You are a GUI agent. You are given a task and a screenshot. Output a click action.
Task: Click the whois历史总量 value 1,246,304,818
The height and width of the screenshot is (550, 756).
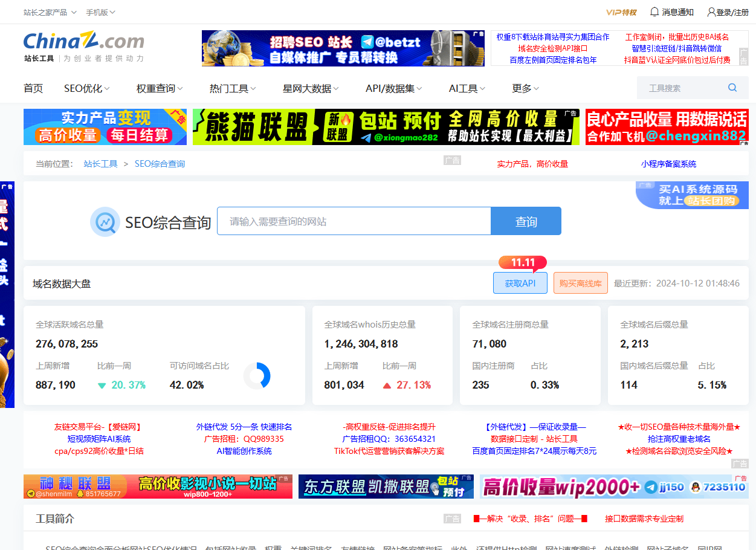(x=361, y=344)
